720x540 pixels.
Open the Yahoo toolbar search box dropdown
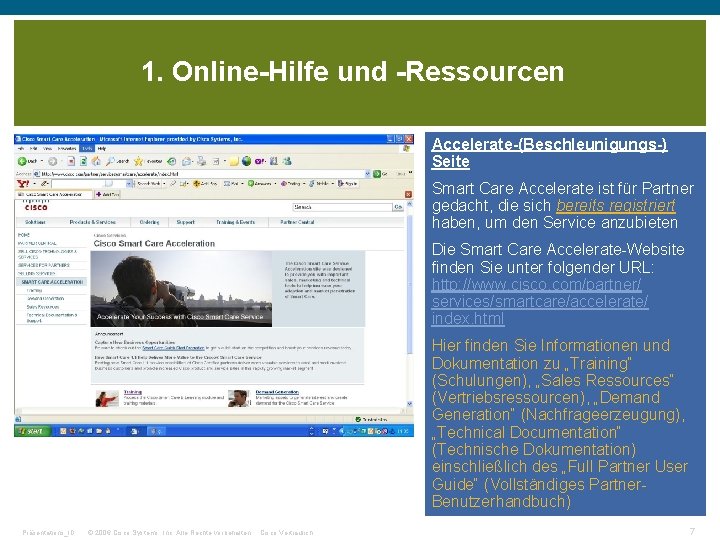pyautogui.click(x=129, y=184)
